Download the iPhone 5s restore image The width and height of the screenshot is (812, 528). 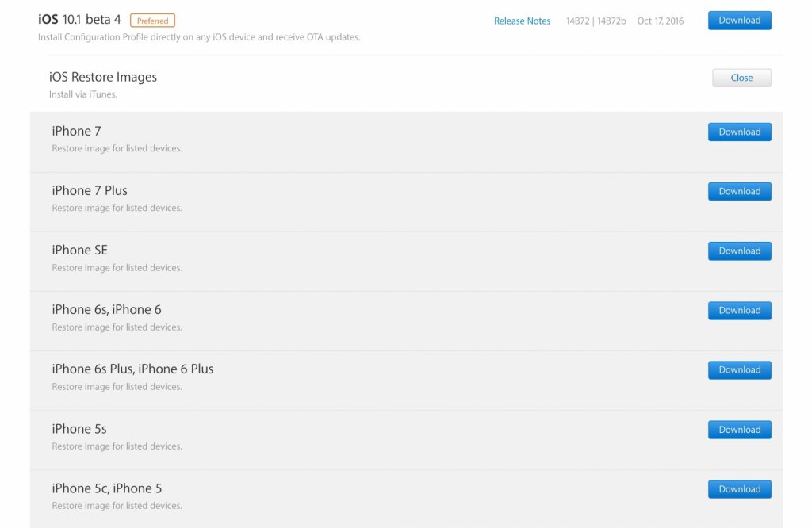739,430
